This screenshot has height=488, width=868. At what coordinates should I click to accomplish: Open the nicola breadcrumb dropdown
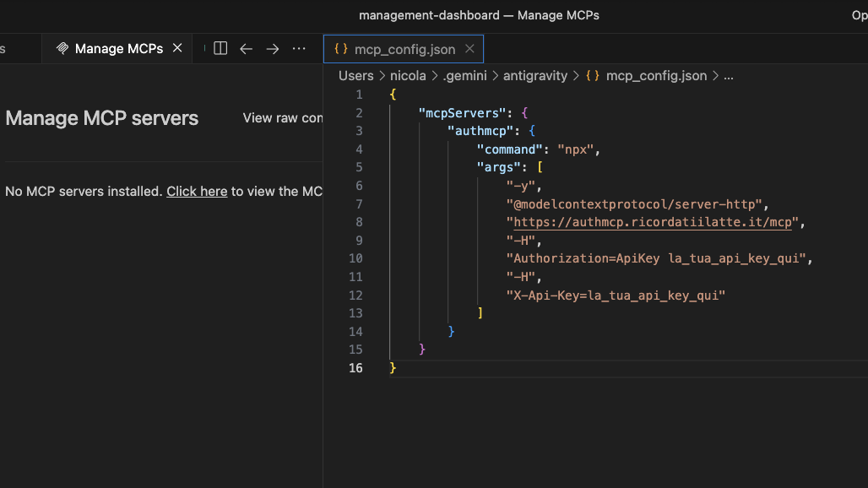tap(408, 75)
